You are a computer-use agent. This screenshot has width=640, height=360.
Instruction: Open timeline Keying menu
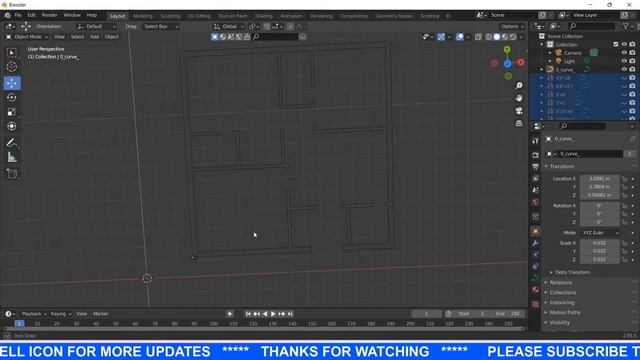point(60,314)
